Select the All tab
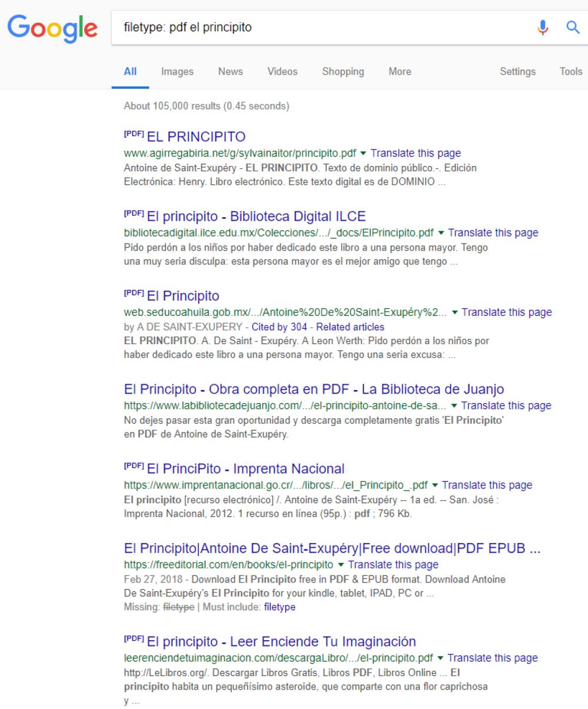The width and height of the screenshot is (588, 709). click(x=130, y=71)
